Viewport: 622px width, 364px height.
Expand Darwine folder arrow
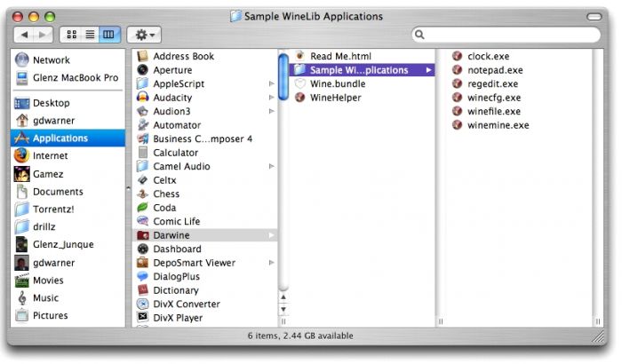pyautogui.click(x=271, y=235)
